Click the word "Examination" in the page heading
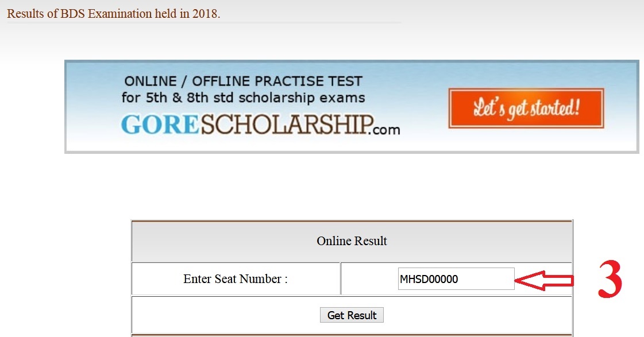The width and height of the screenshot is (644, 337). click(118, 13)
